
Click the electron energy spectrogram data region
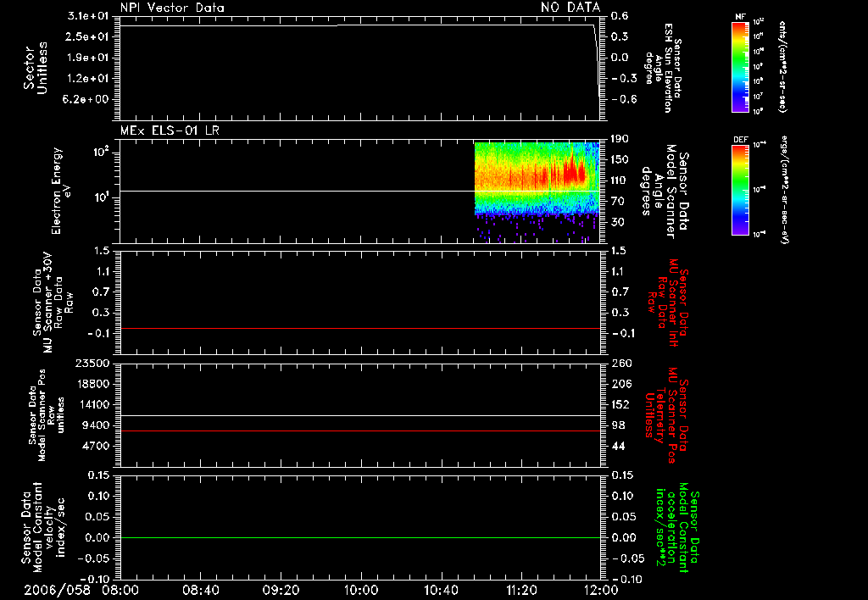coord(537,192)
